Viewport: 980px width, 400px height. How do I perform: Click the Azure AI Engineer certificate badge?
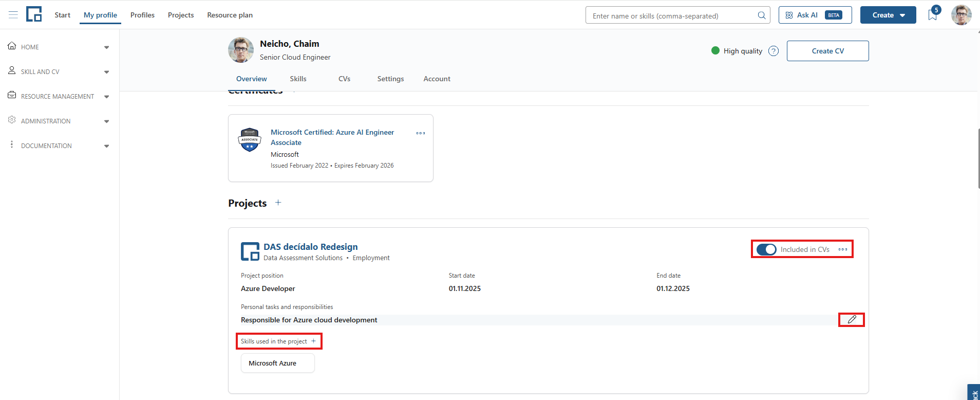(x=250, y=140)
